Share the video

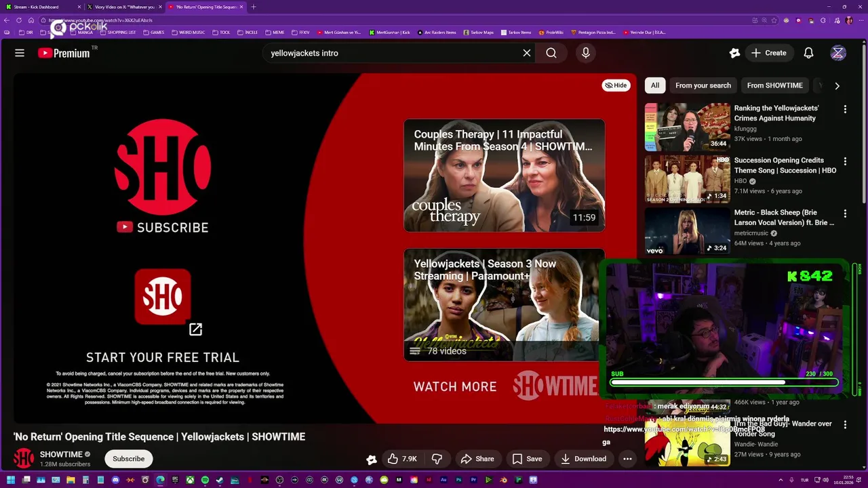[x=477, y=459]
